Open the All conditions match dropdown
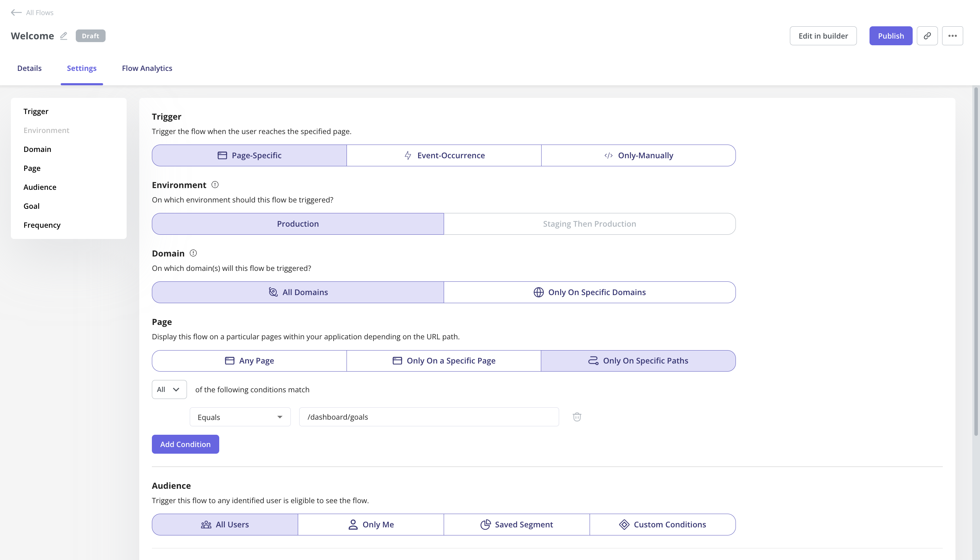 169,389
